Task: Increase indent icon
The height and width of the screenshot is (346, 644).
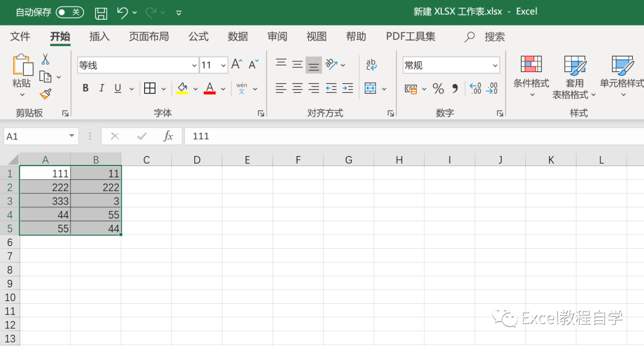Action: [x=348, y=88]
